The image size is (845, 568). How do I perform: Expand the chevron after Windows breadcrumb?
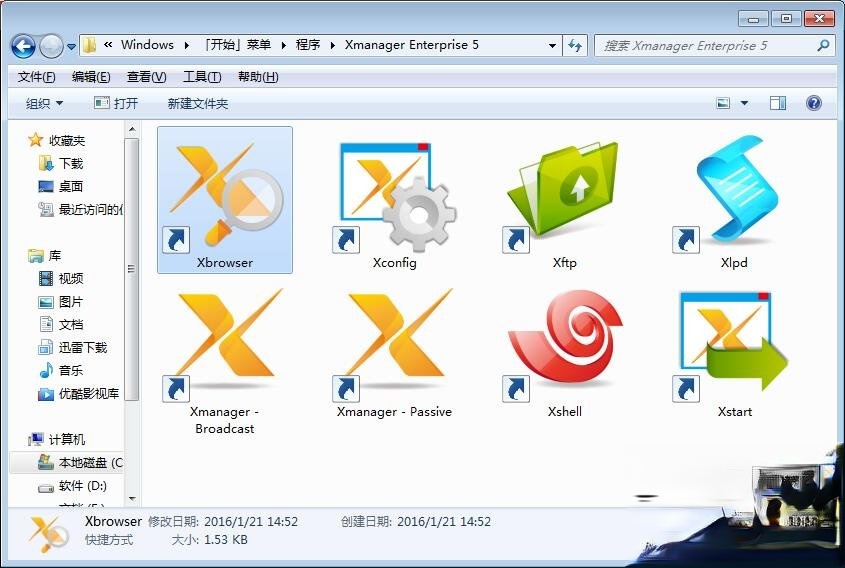point(186,45)
